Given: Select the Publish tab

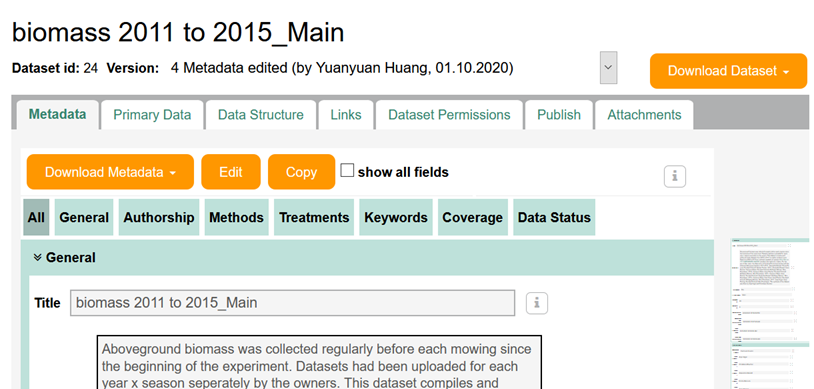Looking at the screenshot, I should click(x=559, y=115).
